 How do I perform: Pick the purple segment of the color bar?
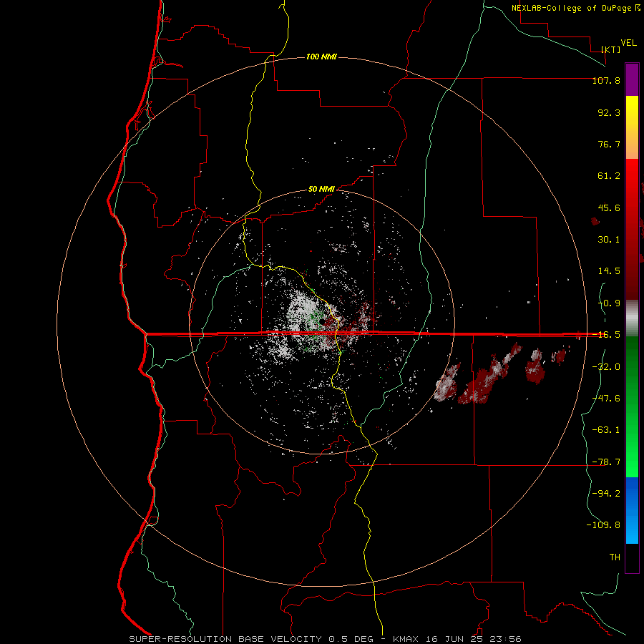click(632, 79)
